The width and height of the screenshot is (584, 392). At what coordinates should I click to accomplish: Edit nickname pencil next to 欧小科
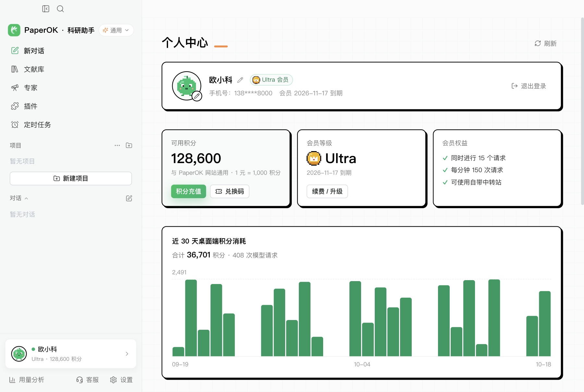(x=240, y=80)
